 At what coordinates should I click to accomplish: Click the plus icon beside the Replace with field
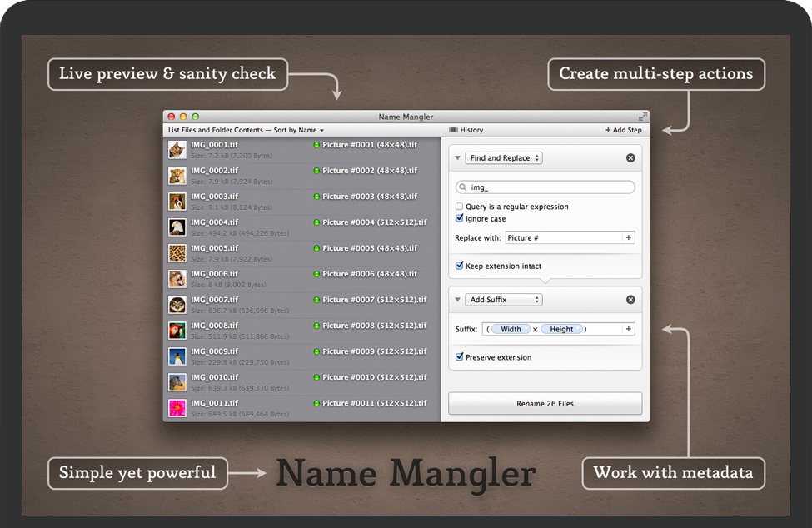[629, 237]
